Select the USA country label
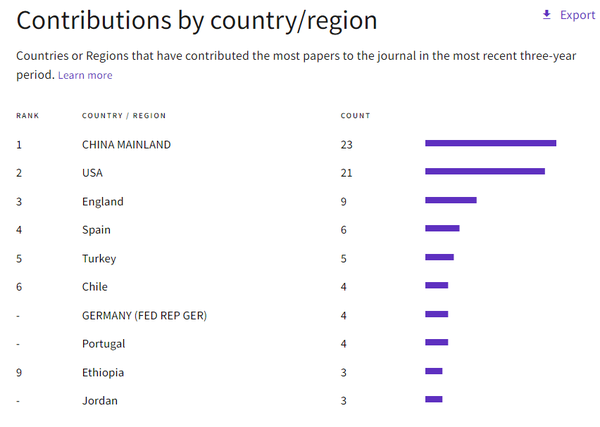600x427 pixels. pos(92,173)
